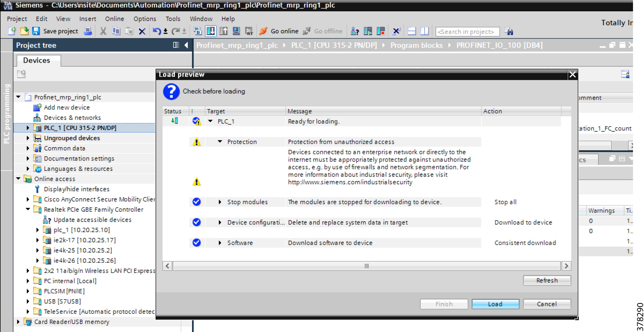Collapse Profinet_mrp_ring1_plc project node
The height and width of the screenshot is (332, 644).
pyautogui.click(x=18, y=97)
